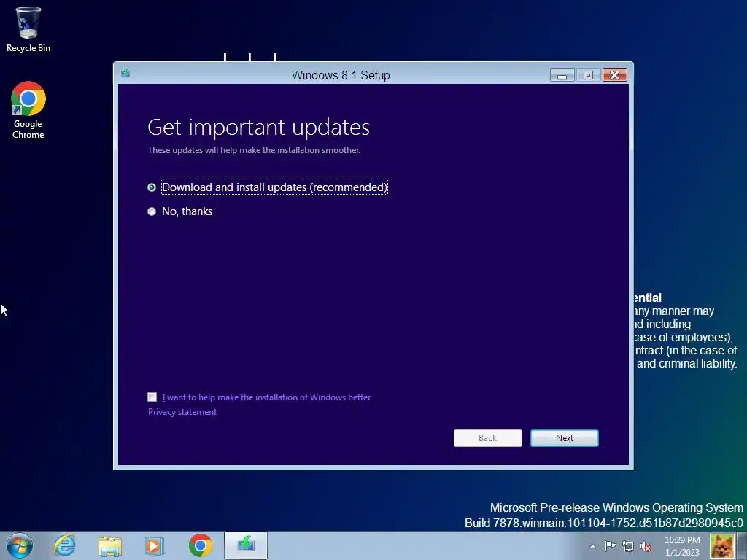747x560 pixels.
Task: Open Windows Media Player from the taskbar
Action: click(155, 545)
